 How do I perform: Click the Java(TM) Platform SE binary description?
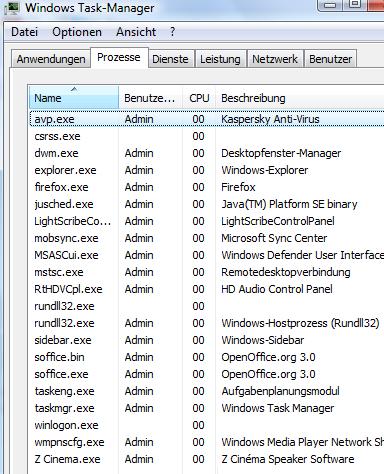pos(289,204)
